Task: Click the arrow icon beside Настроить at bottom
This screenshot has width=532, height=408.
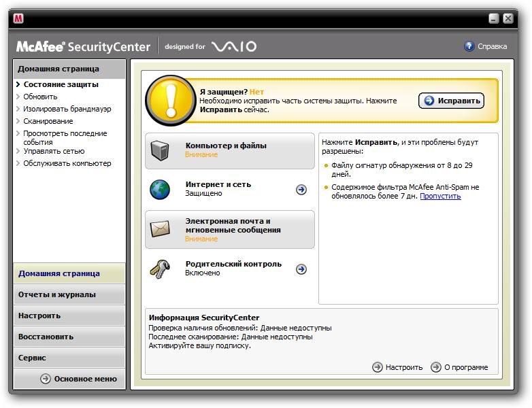Action: 378,367
